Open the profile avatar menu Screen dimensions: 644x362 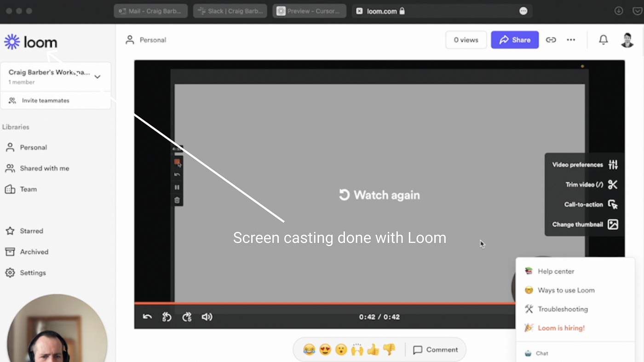point(627,40)
